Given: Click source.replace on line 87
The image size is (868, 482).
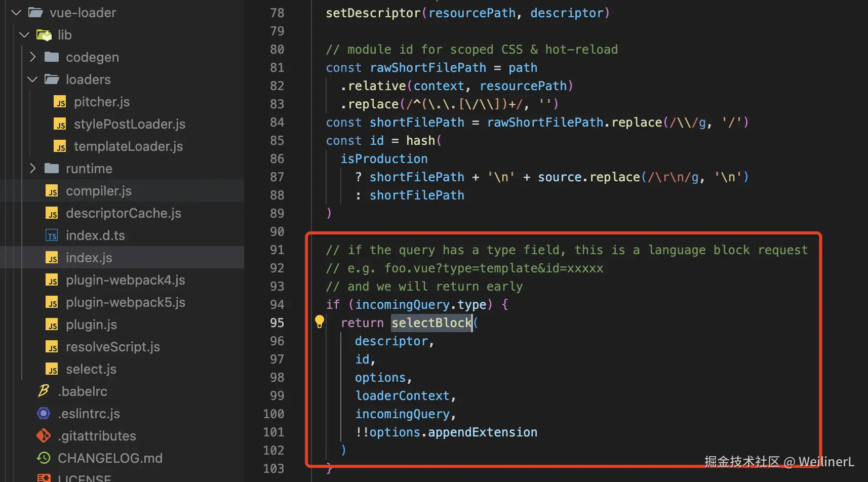Looking at the screenshot, I should (589, 177).
